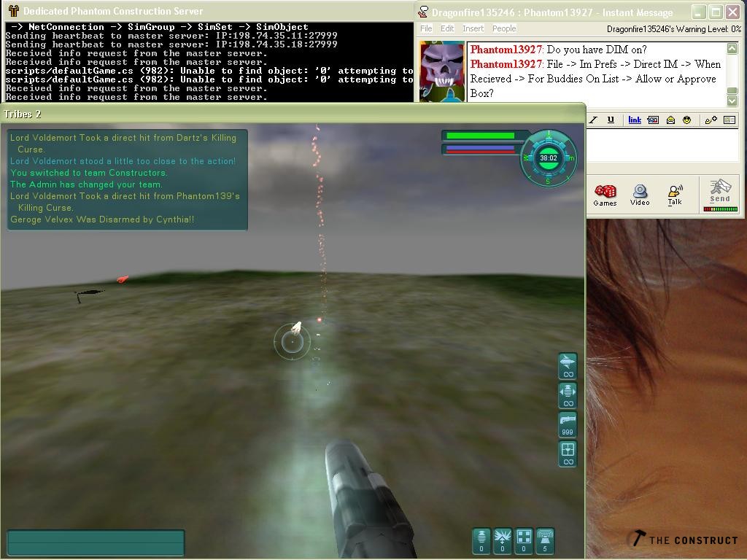Select the gun weapon slot showing 999
This screenshot has height=560, width=747.
click(568, 425)
